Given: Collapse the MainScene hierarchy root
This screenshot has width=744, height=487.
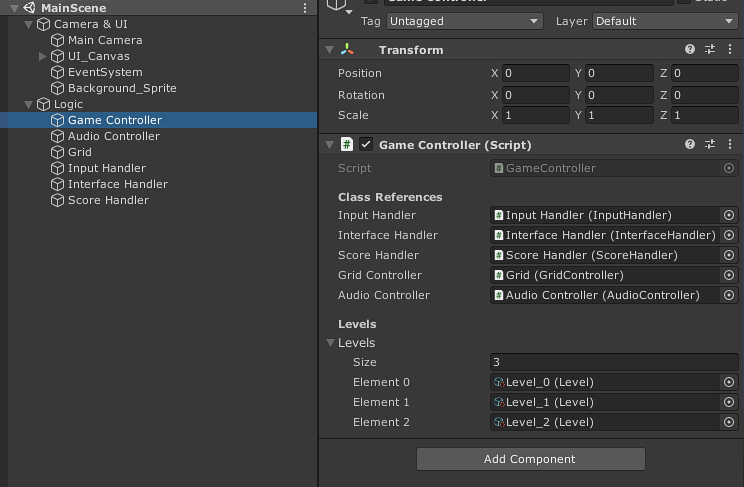Looking at the screenshot, I should click(x=15, y=8).
